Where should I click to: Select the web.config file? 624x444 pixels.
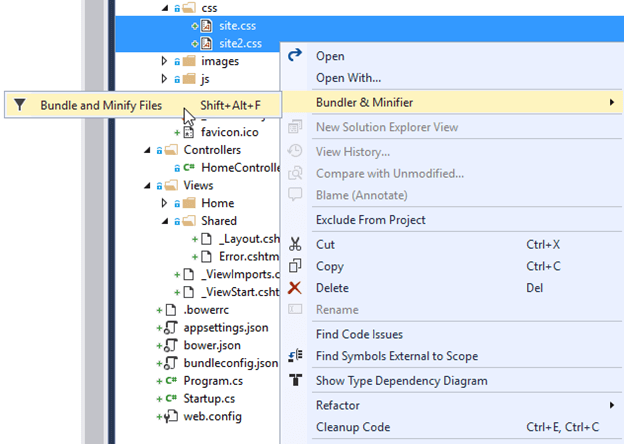pos(212,416)
